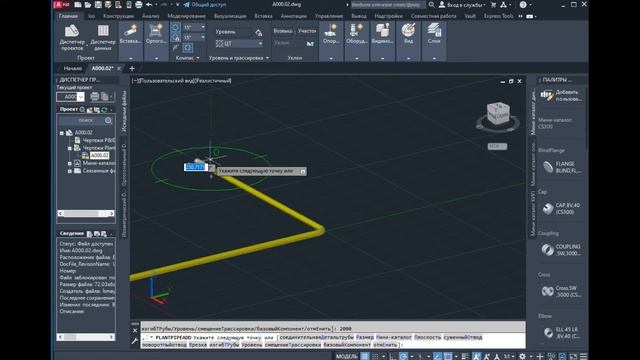Click the customization menu icon in status bar
This screenshot has width=640, height=360.
(x=584, y=356)
